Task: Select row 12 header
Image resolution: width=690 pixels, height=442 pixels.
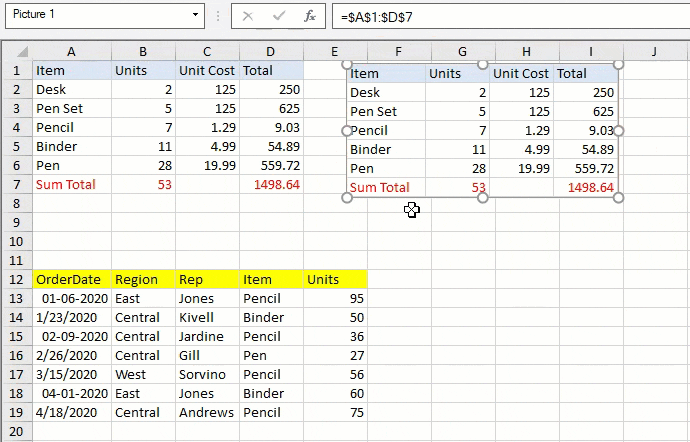Action: [16, 280]
